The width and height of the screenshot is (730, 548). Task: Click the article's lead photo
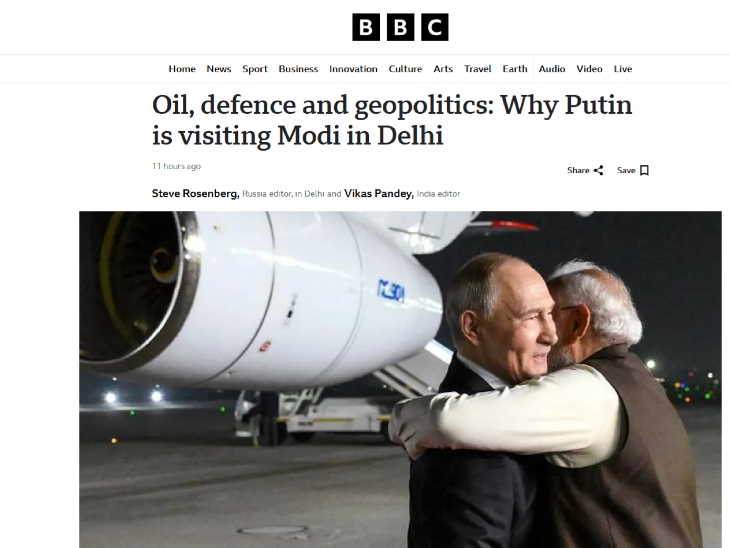point(400,379)
